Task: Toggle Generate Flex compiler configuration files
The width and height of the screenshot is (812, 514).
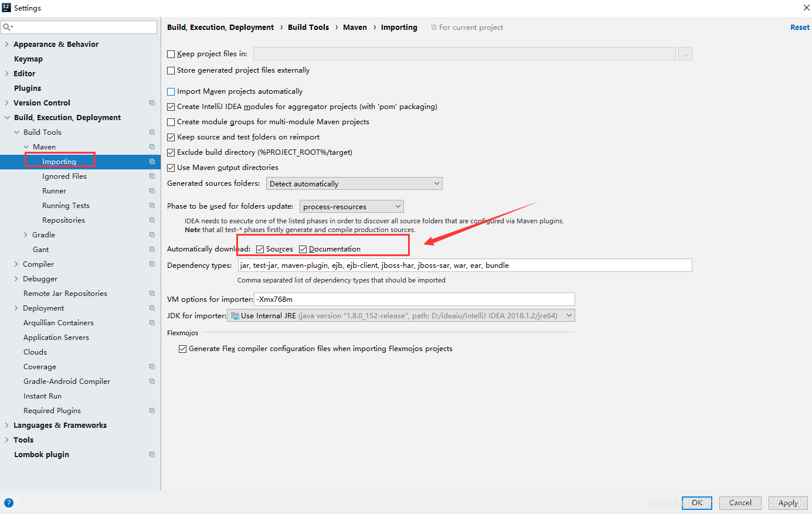Action: tap(183, 349)
